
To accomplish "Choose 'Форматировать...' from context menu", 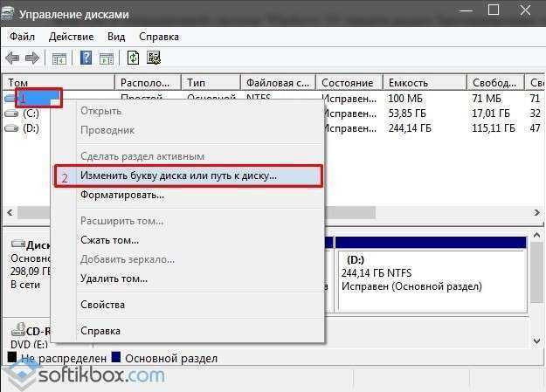I will click(x=121, y=195).
